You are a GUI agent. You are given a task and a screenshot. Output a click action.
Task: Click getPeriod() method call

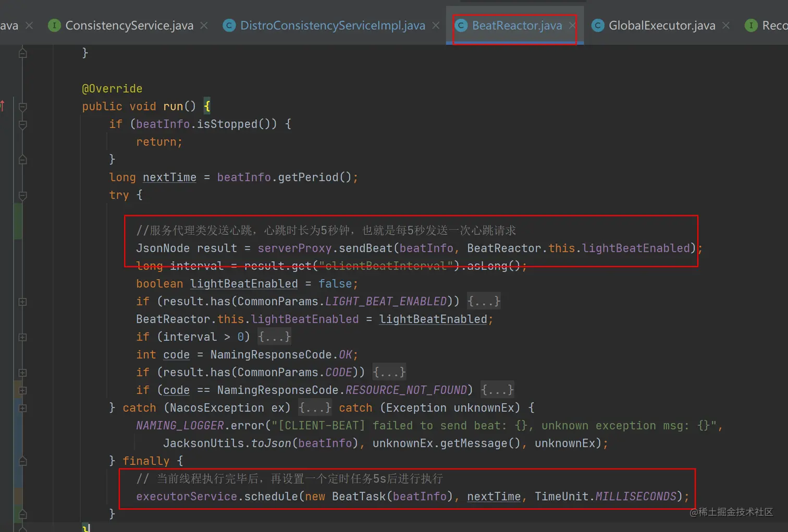[315, 177]
